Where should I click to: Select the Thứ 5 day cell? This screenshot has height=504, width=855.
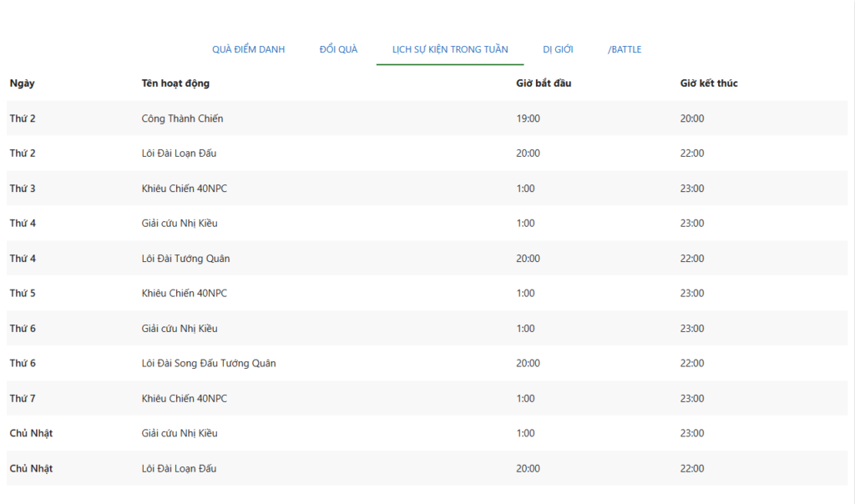tap(23, 294)
